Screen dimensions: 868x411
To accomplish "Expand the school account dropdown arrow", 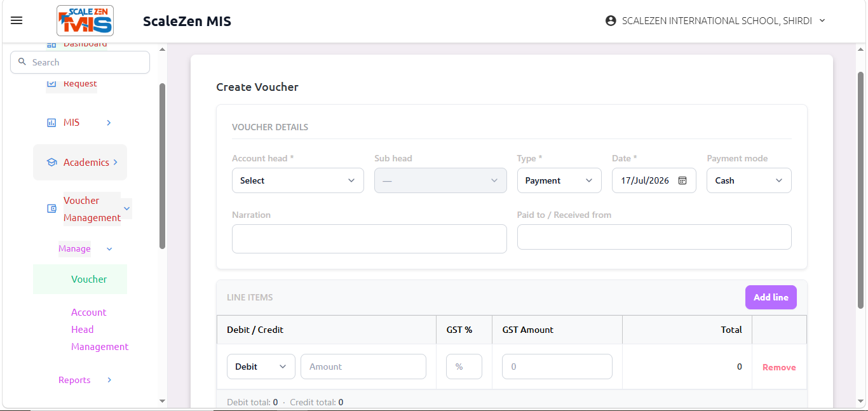I will point(822,21).
